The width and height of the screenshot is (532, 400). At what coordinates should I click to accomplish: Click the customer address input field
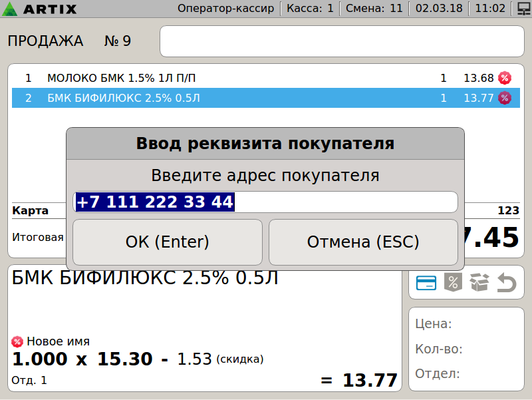pos(265,202)
